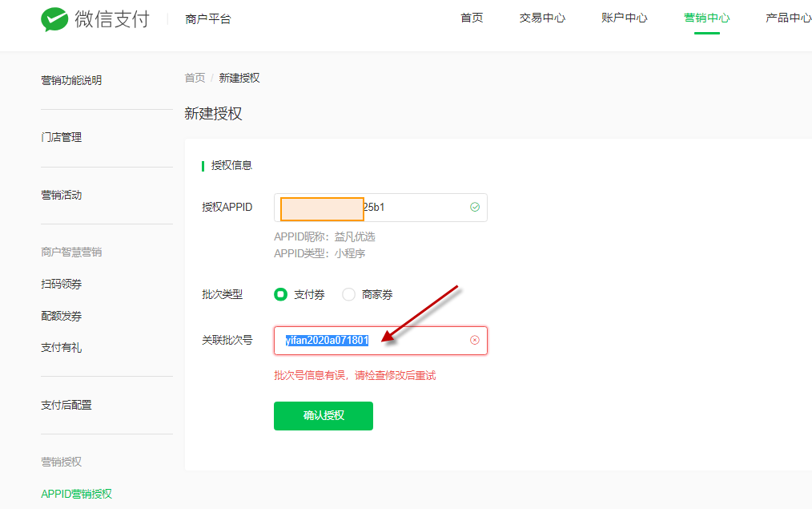Click the 授权信息 section heading

[x=231, y=165]
